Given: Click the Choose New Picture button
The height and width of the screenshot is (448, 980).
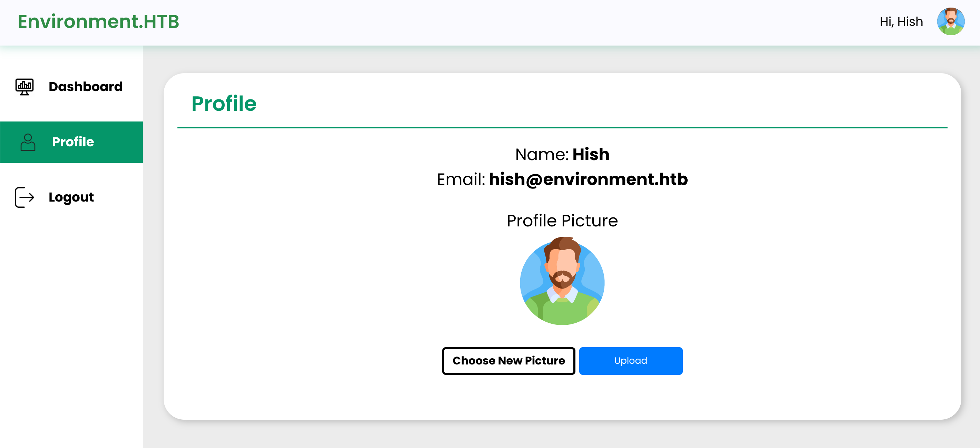Looking at the screenshot, I should 508,361.
